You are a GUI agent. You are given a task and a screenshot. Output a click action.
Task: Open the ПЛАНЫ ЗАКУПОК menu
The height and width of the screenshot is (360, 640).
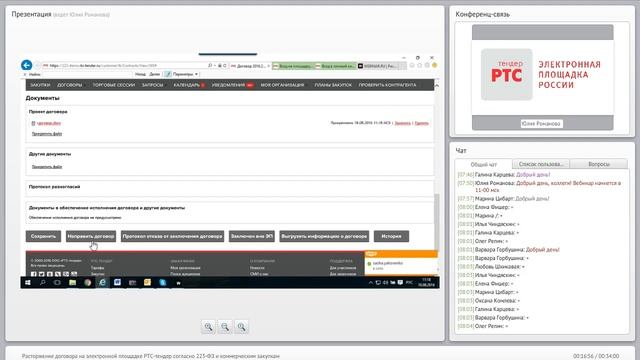coord(333,85)
